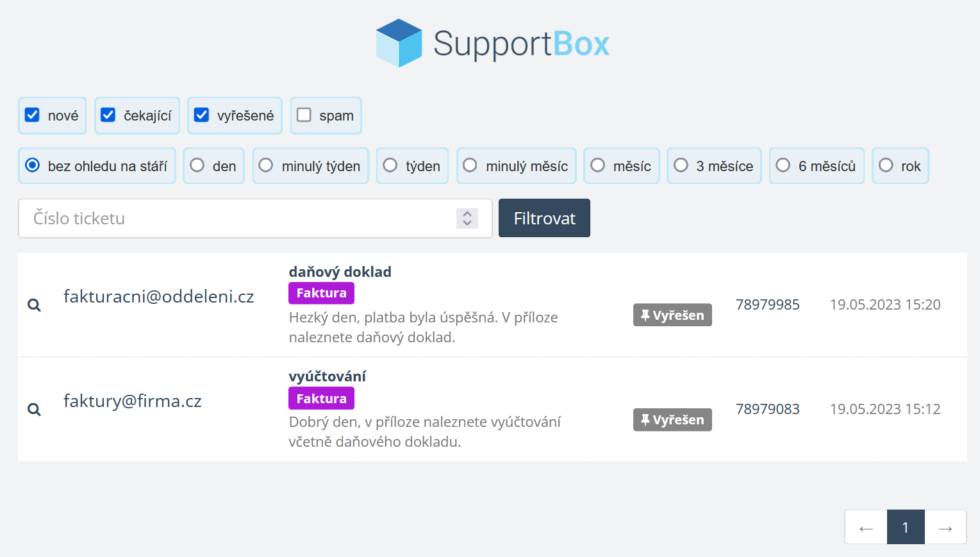This screenshot has height=557, width=980.
Task: Go to previous page arrow
Action: pyautogui.click(x=866, y=527)
